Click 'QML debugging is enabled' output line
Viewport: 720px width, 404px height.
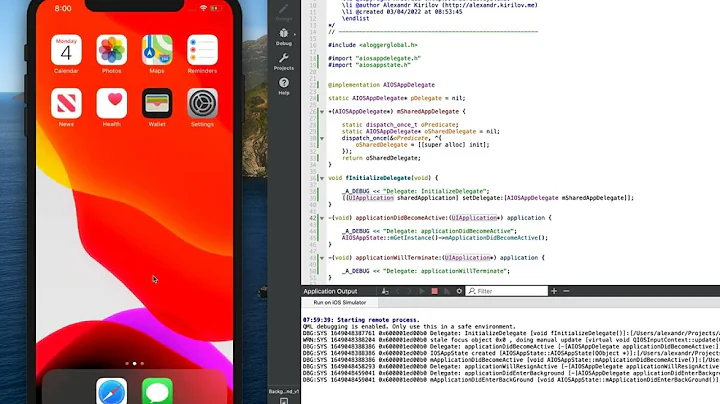[409, 326]
